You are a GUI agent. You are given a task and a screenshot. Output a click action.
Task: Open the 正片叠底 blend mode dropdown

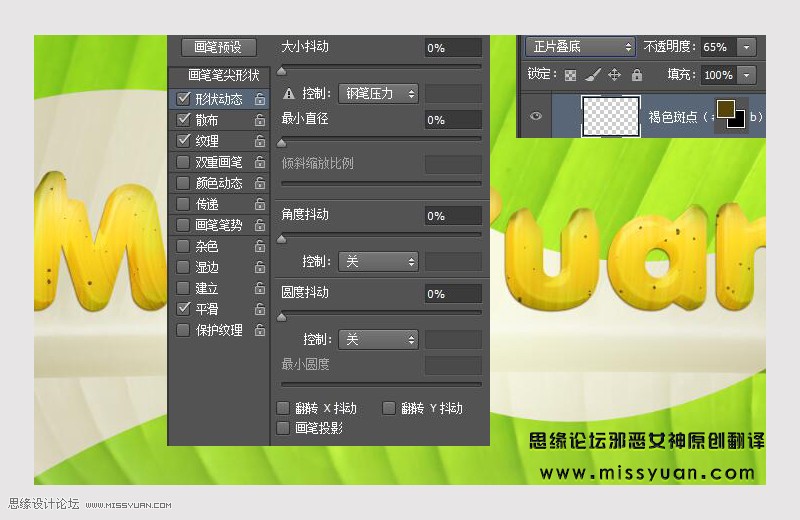pyautogui.click(x=580, y=47)
